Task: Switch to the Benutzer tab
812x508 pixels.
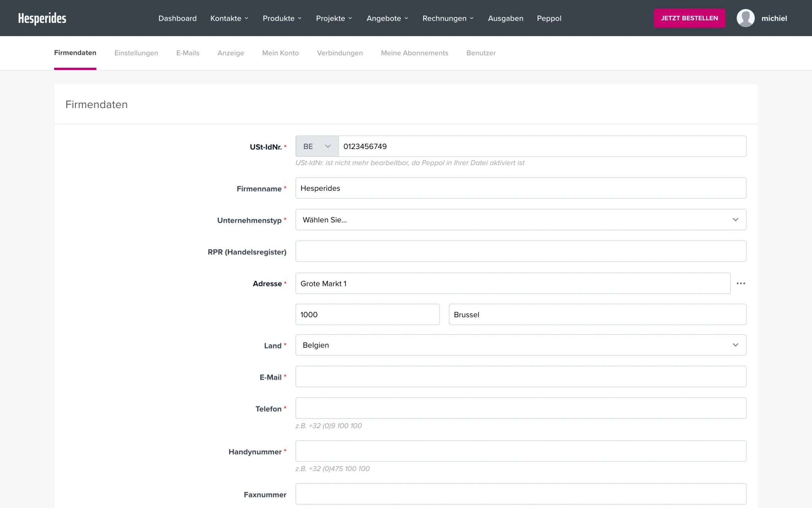Action: [x=481, y=53]
